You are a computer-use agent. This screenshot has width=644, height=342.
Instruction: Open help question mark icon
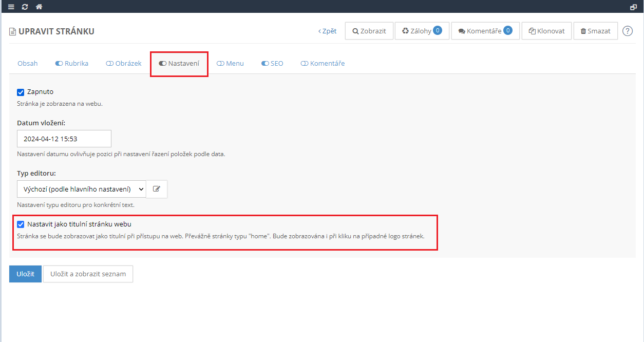627,31
